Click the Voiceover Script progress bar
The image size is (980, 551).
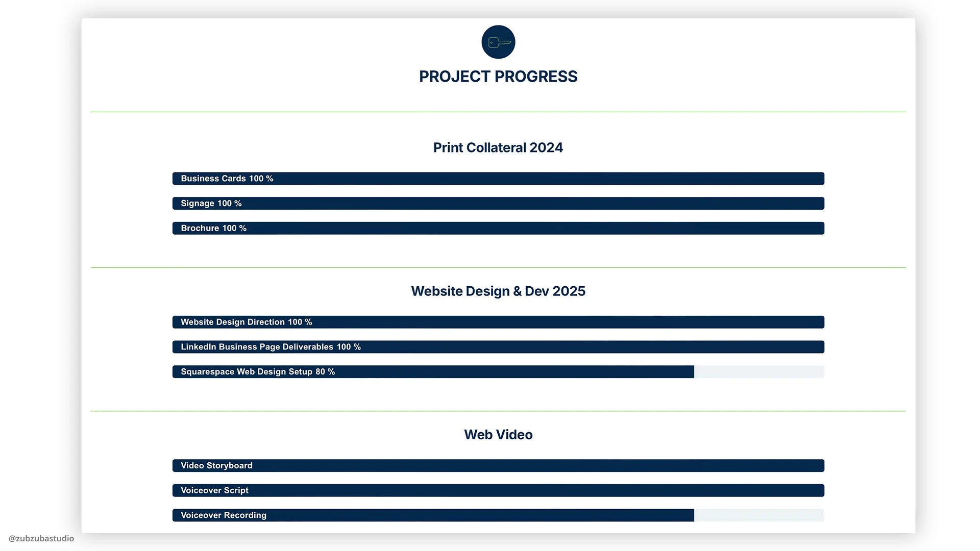pos(498,490)
